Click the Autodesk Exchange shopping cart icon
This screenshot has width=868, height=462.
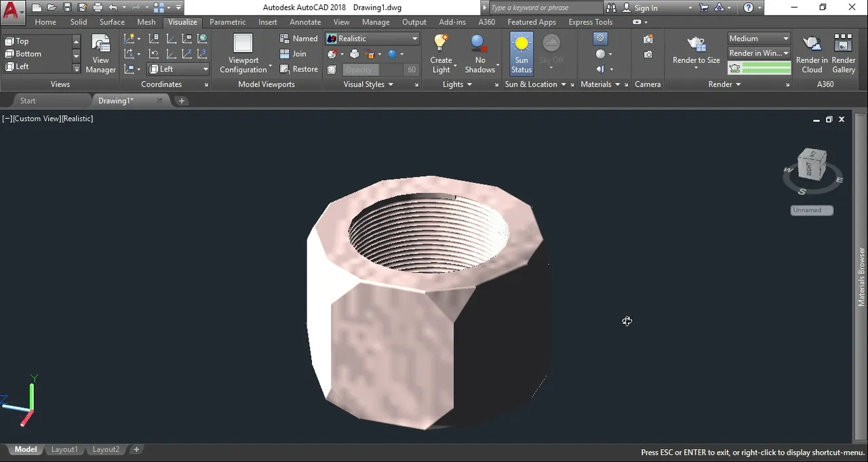[704, 7]
